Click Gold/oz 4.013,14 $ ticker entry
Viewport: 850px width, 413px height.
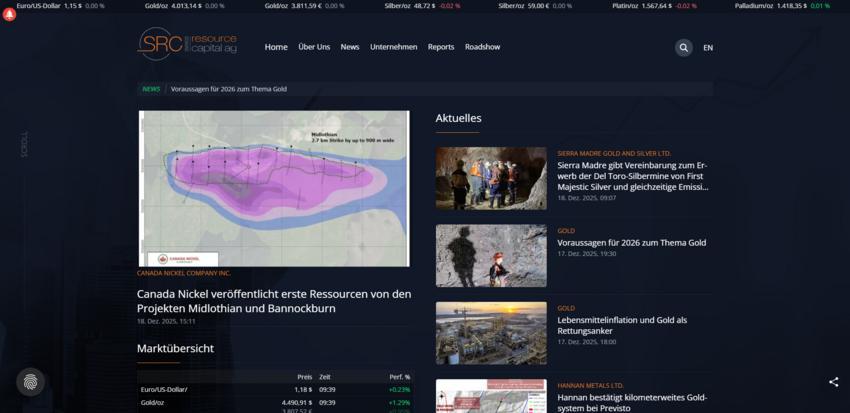[184, 5]
